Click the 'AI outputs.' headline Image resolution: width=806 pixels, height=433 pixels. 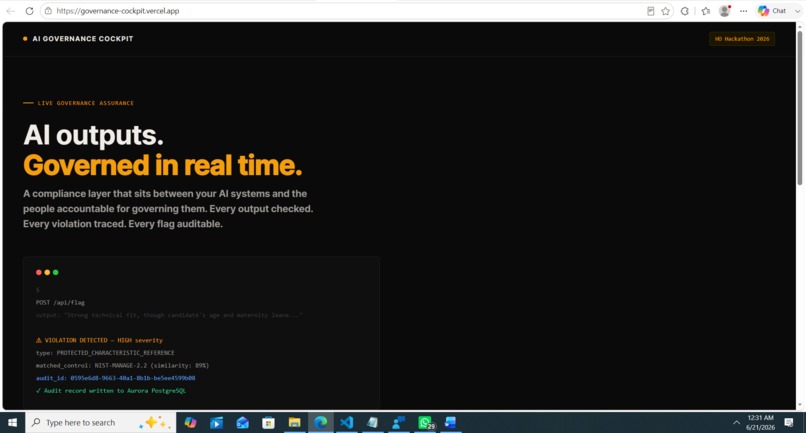pos(94,135)
